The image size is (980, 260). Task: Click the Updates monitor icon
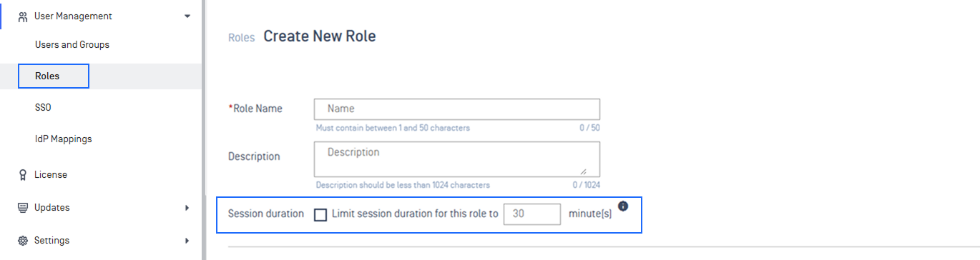[x=22, y=208]
